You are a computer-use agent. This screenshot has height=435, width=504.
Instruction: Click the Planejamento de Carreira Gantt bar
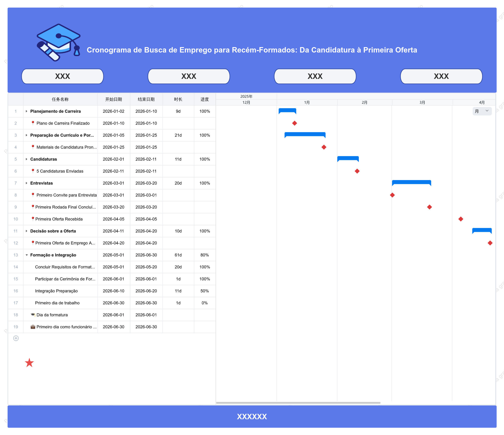pyautogui.click(x=287, y=111)
